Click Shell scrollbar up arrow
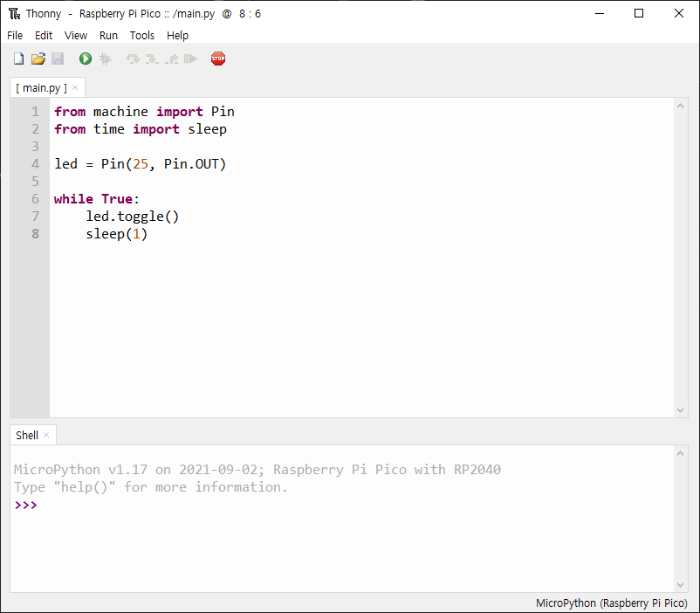 pos(680,453)
